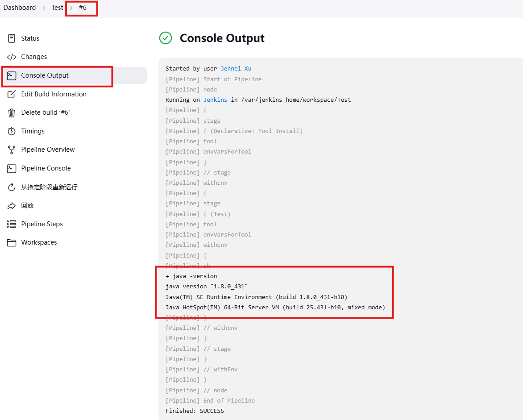Click the restart-from-stage circular arrow icon
523x420 pixels.
point(11,187)
